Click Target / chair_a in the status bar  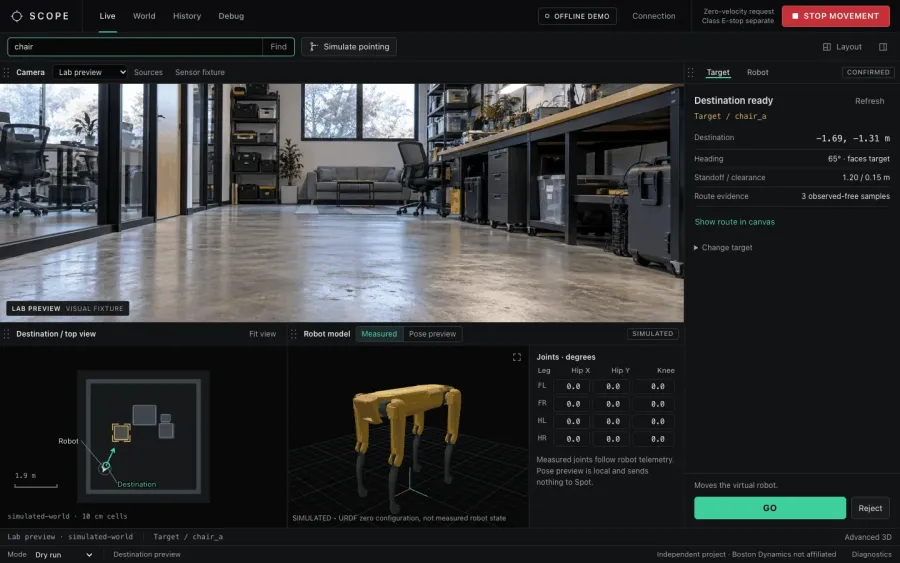(188, 537)
